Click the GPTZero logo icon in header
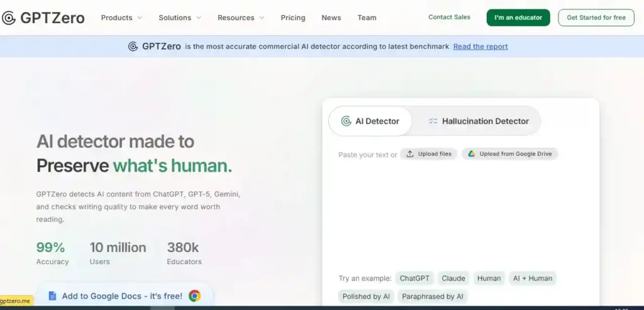Viewport: 644px width, 310px height. pyautogui.click(x=9, y=18)
